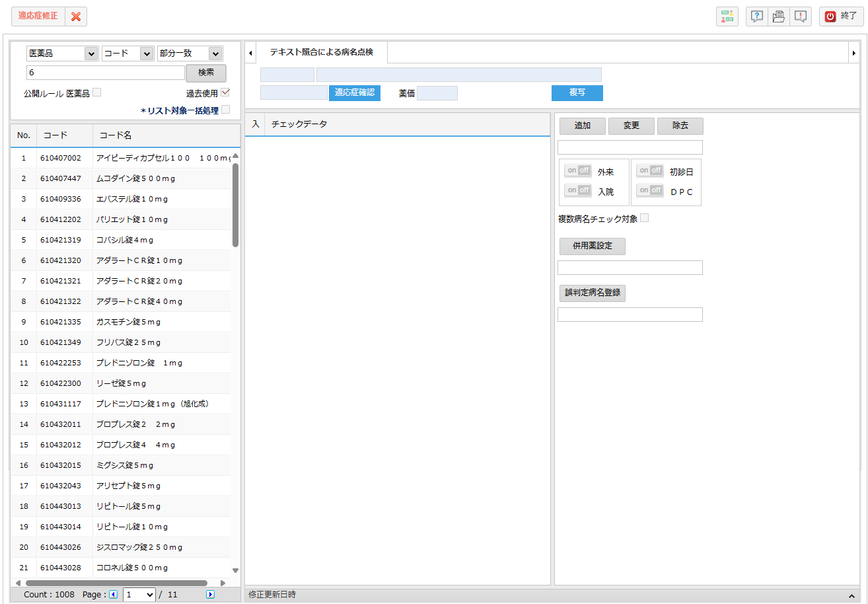Collapse 修正更新日時 panel with the chevron
This screenshot has width=868, height=604.
tap(852, 595)
